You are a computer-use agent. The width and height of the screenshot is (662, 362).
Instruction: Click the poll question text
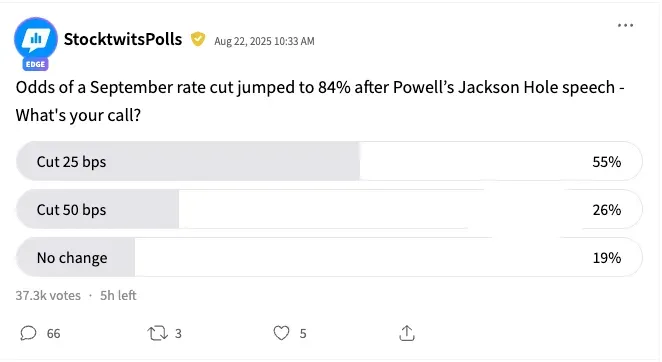(320, 101)
